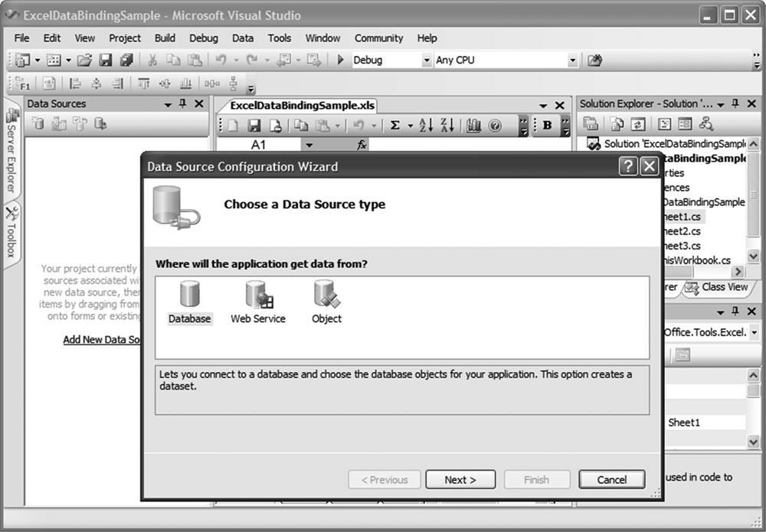Click the Excel AutoSum sigma icon
This screenshot has height=532, width=766.
point(394,126)
